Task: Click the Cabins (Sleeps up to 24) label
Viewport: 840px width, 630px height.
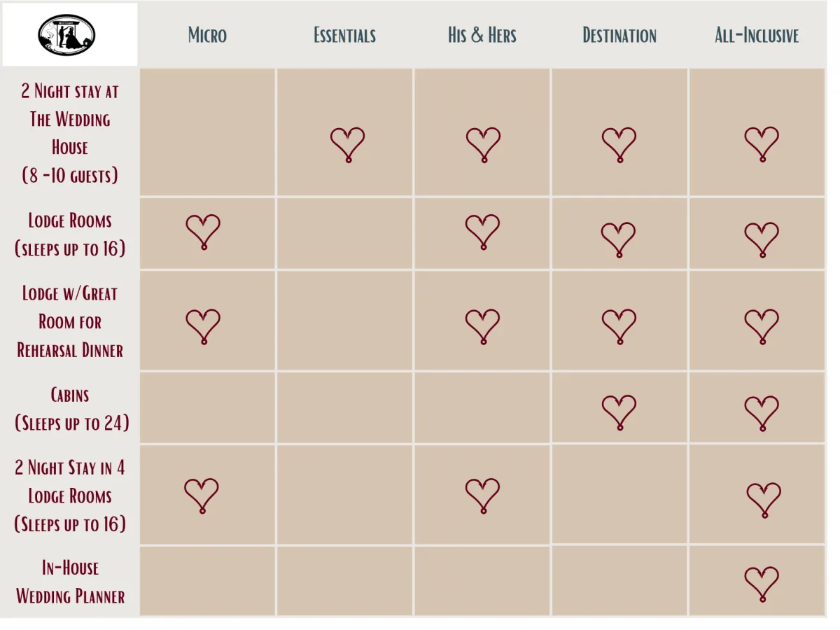Action: (71, 409)
